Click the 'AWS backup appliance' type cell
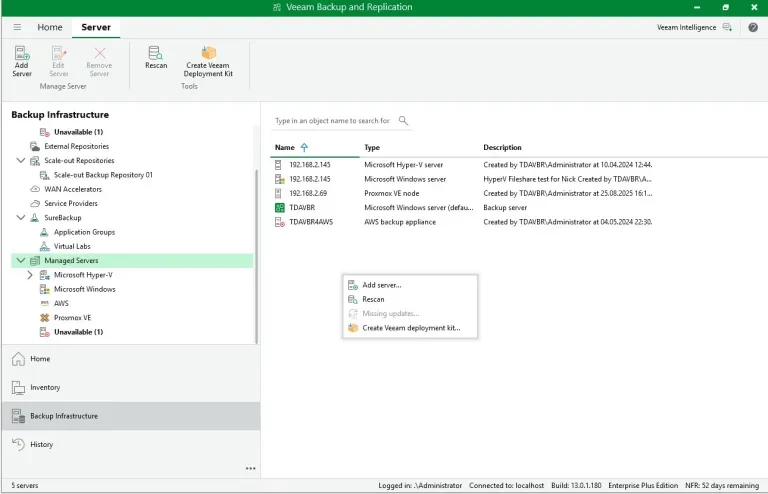The image size is (768, 494). [400, 222]
